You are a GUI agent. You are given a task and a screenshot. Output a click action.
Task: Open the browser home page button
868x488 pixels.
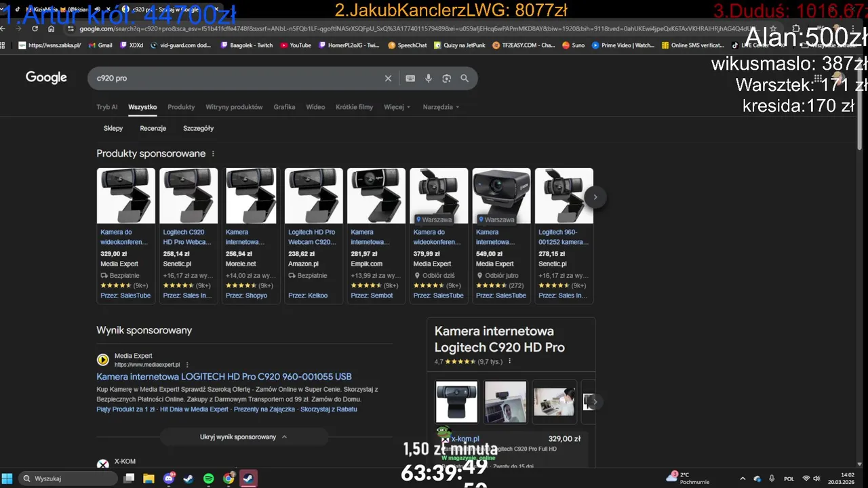(x=51, y=28)
